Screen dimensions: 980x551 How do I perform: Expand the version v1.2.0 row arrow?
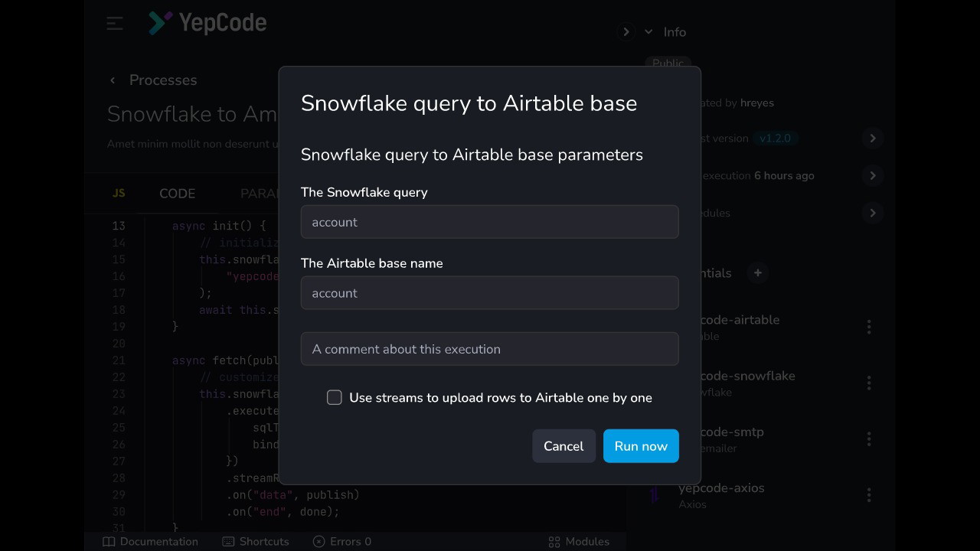(872, 139)
